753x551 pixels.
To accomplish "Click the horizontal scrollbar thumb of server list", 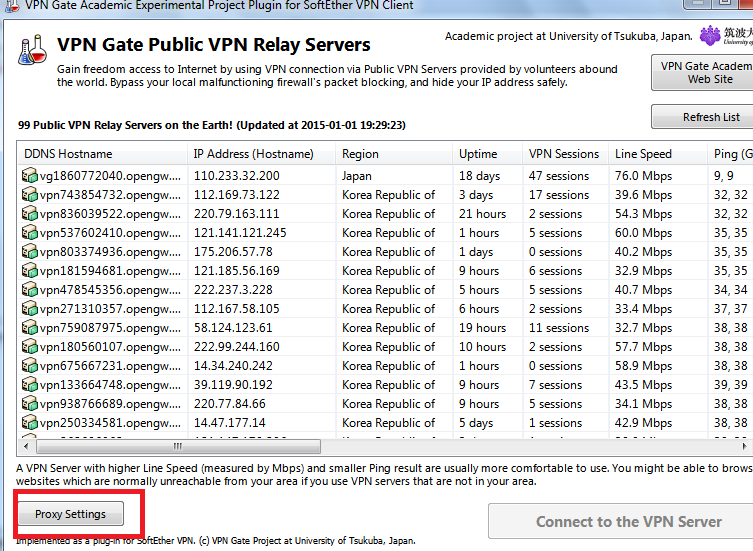I will pos(178,446).
